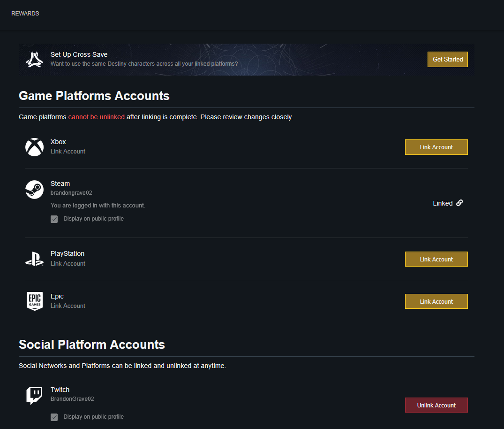Click the red 'cannot be unlinked' text
The width and height of the screenshot is (504, 429).
[97, 117]
